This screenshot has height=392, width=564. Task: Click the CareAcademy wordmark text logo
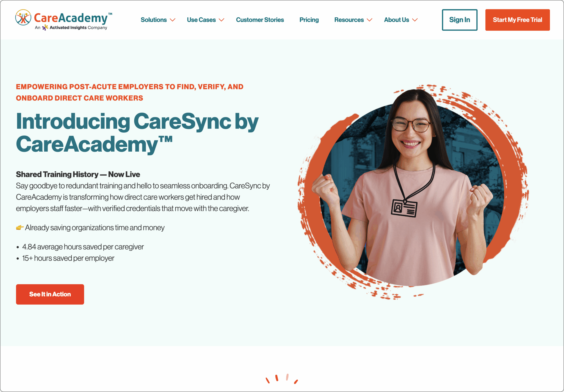pyautogui.click(x=73, y=18)
